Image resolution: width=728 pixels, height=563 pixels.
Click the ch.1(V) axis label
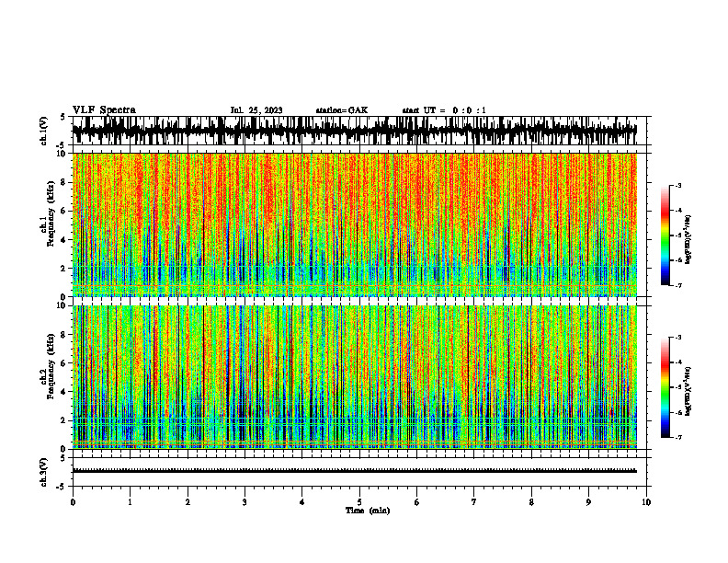[x=44, y=131]
